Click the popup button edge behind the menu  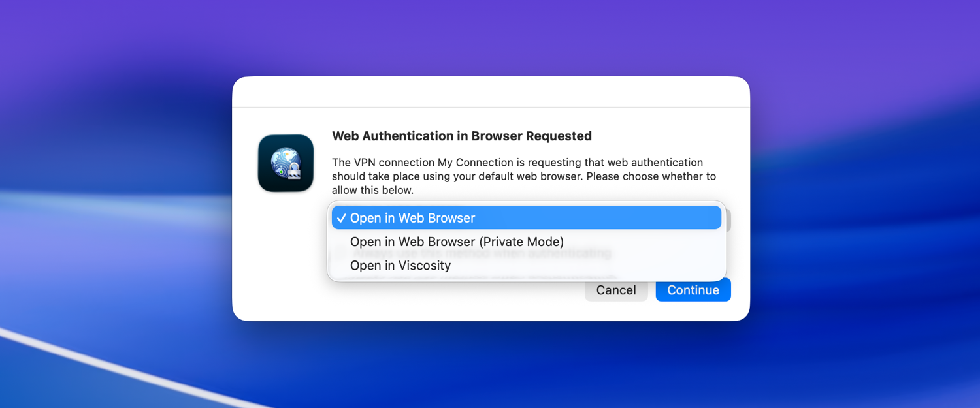[x=727, y=221]
